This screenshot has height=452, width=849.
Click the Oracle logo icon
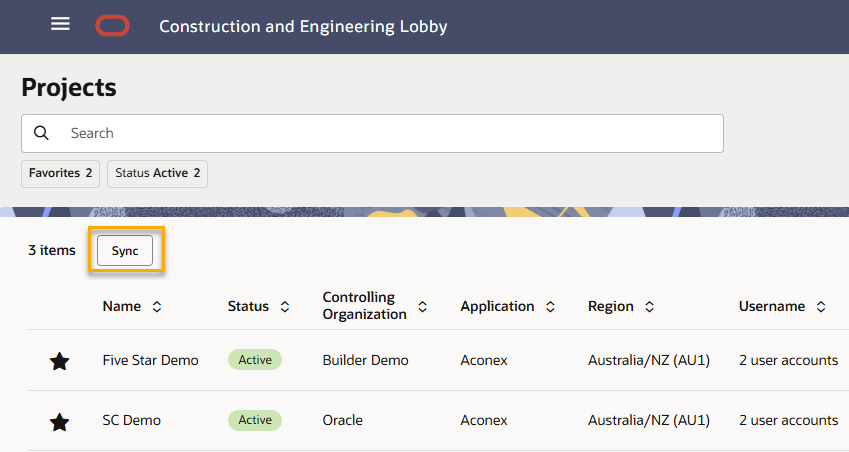[x=112, y=26]
